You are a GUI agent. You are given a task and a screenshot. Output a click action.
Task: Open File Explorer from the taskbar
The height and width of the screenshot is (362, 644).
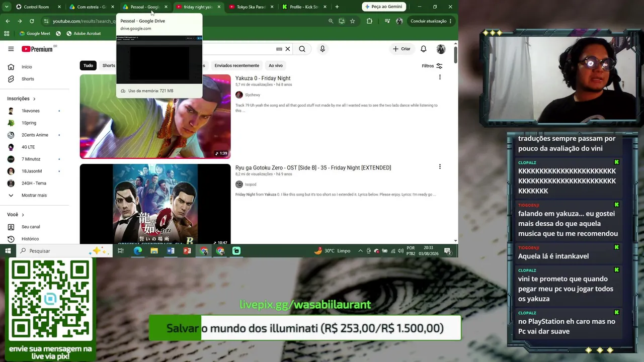click(154, 251)
